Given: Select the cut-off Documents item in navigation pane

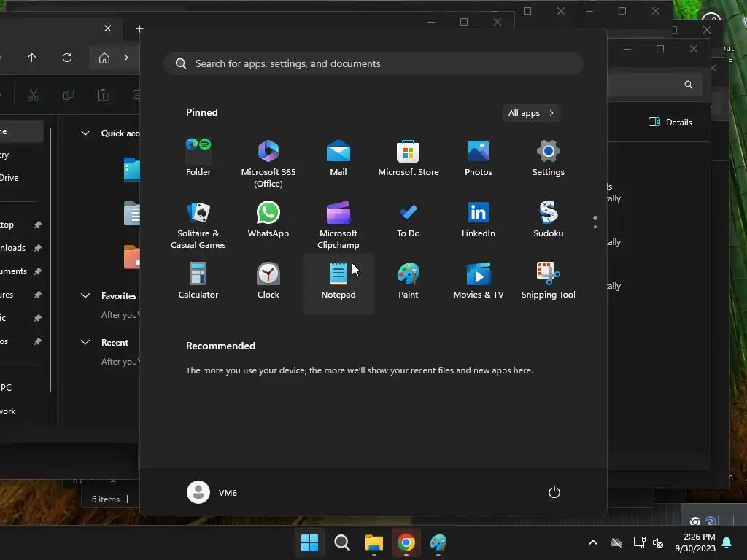Looking at the screenshot, I should [x=13, y=271].
